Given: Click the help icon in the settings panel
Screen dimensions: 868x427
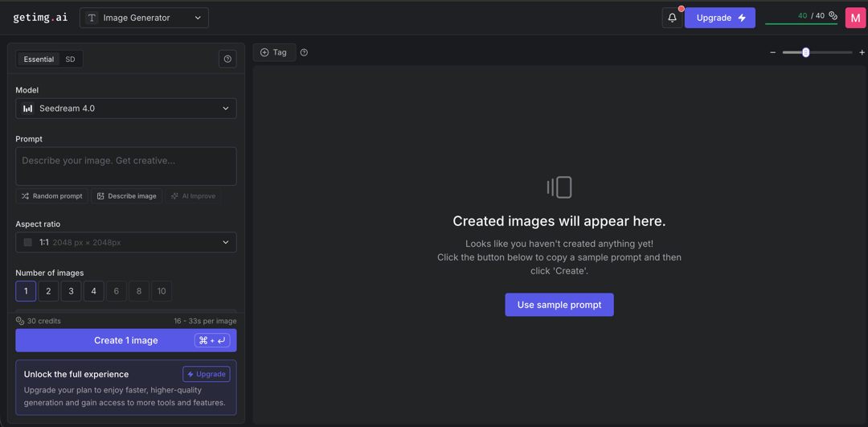Looking at the screenshot, I should pyautogui.click(x=227, y=59).
